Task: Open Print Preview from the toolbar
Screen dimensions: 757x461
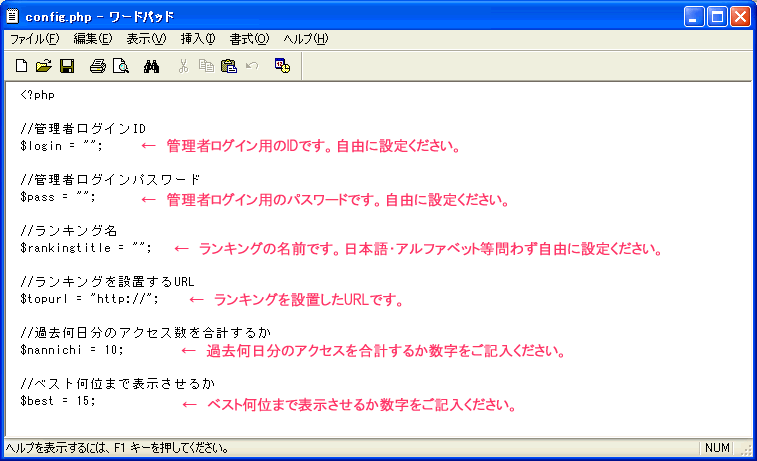Action: [x=121, y=66]
